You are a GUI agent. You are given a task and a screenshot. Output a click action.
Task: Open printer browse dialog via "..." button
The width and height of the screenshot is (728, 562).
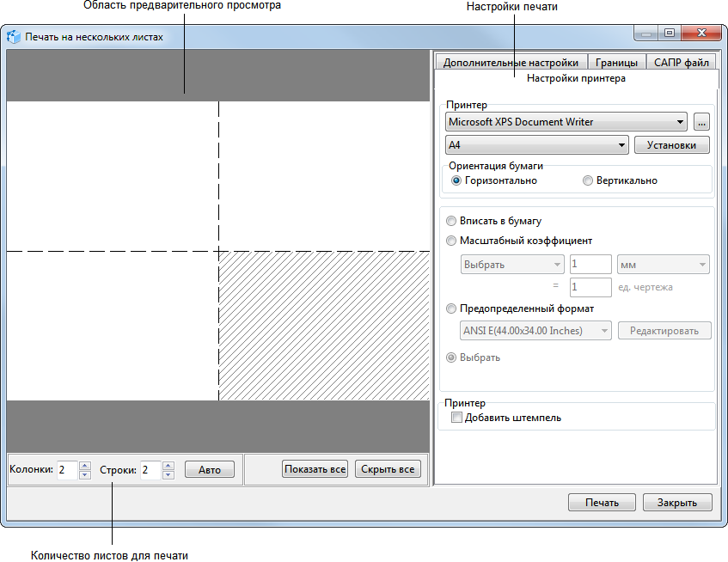(x=701, y=121)
